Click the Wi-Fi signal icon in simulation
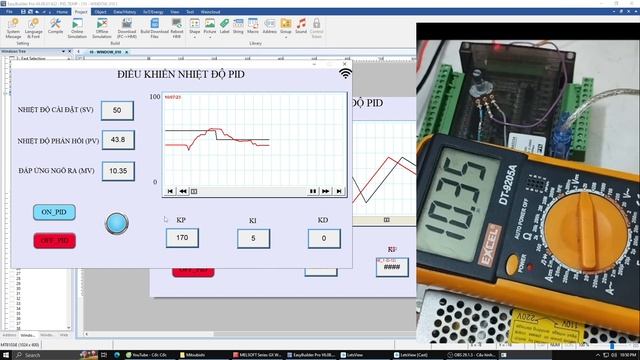The width and height of the screenshot is (640, 360). pos(345,73)
